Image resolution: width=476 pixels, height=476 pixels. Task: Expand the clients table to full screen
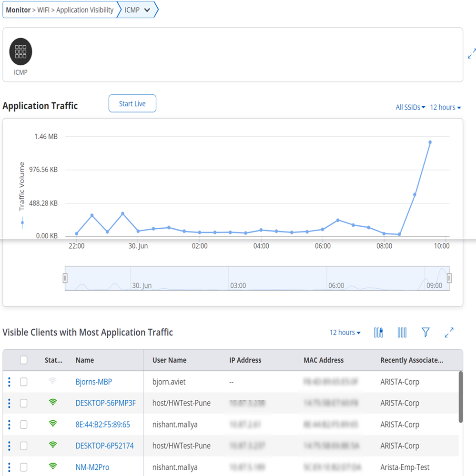(448, 333)
